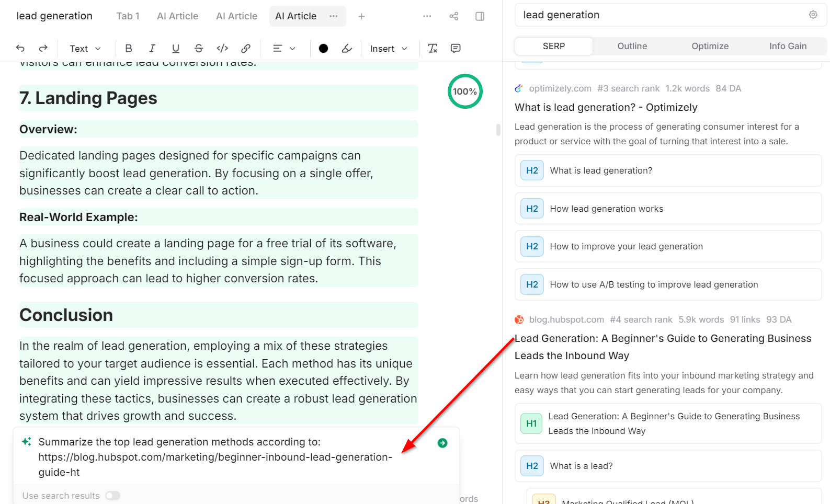Click the 'How lead generation works' H2 heading
This screenshot has width=830, height=504.
(x=668, y=209)
